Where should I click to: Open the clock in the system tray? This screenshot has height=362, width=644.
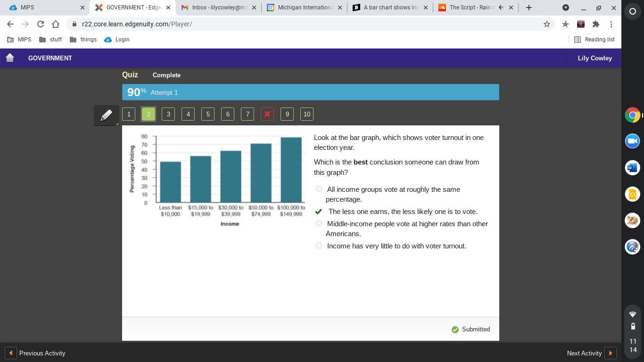tap(633, 346)
